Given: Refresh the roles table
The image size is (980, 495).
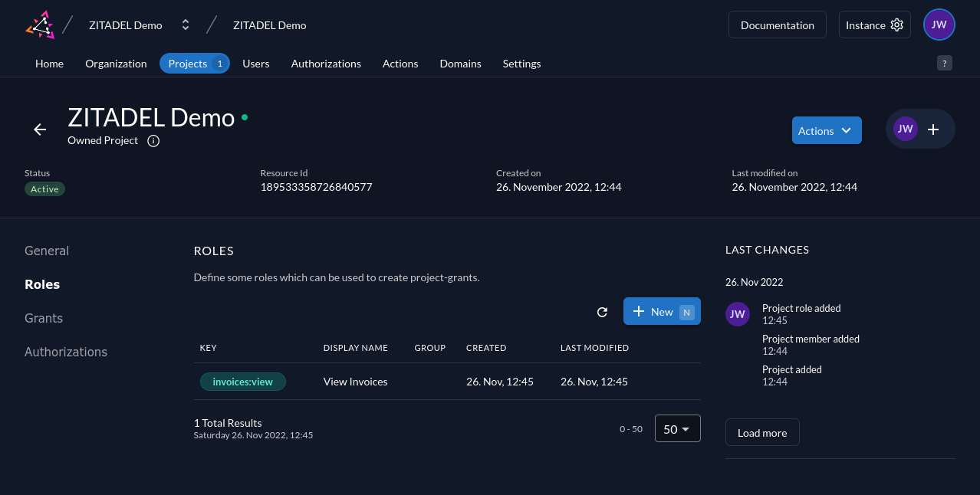Looking at the screenshot, I should pyautogui.click(x=602, y=312).
